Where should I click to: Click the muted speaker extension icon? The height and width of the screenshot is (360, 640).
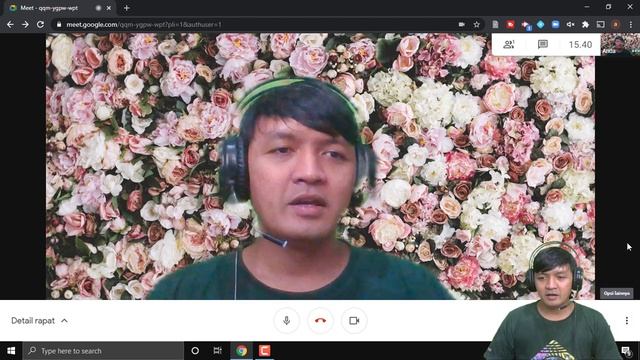click(571, 24)
